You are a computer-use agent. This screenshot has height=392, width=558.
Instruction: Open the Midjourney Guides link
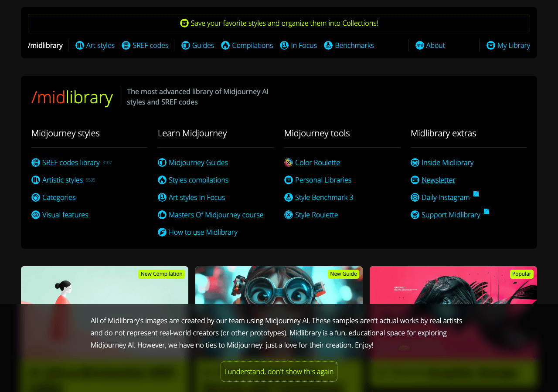193,162
